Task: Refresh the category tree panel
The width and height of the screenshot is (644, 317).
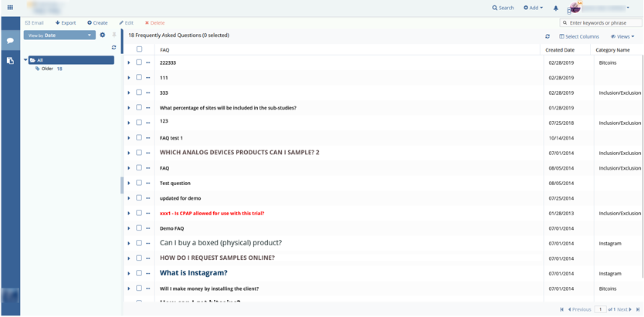Action: click(114, 48)
